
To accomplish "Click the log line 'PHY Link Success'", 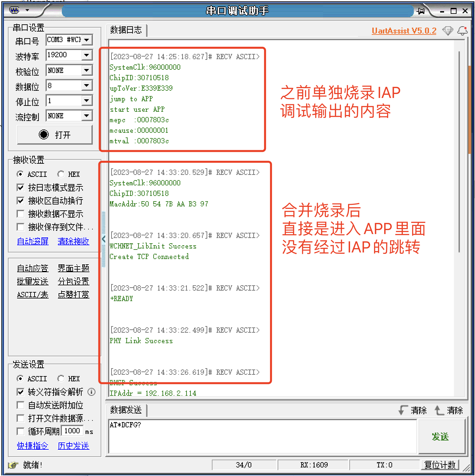I will [141, 341].
